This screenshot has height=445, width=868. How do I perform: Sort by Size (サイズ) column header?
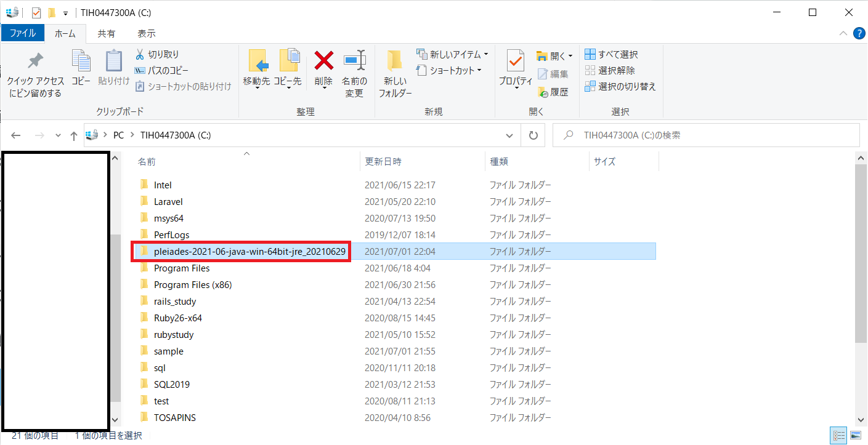624,162
